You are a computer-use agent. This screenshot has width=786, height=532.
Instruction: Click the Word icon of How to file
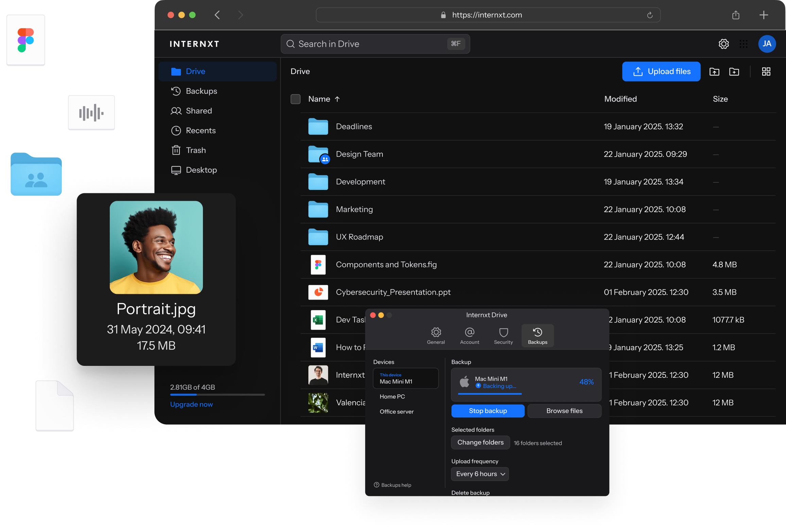(318, 348)
